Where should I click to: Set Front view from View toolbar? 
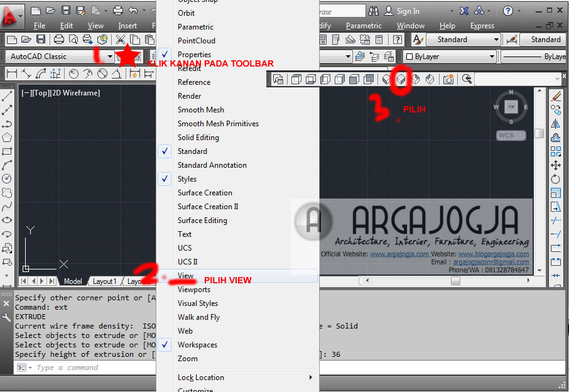click(354, 79)
